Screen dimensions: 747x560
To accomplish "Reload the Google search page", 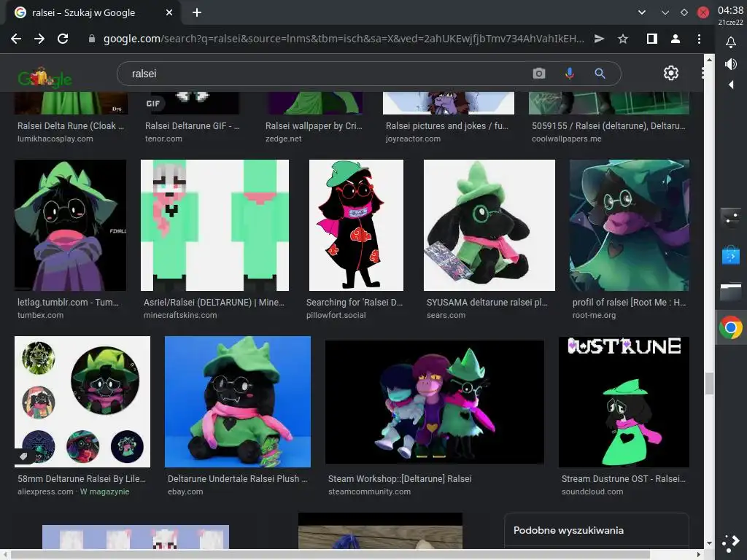I will pyautogui.click(x=63, y=39).
